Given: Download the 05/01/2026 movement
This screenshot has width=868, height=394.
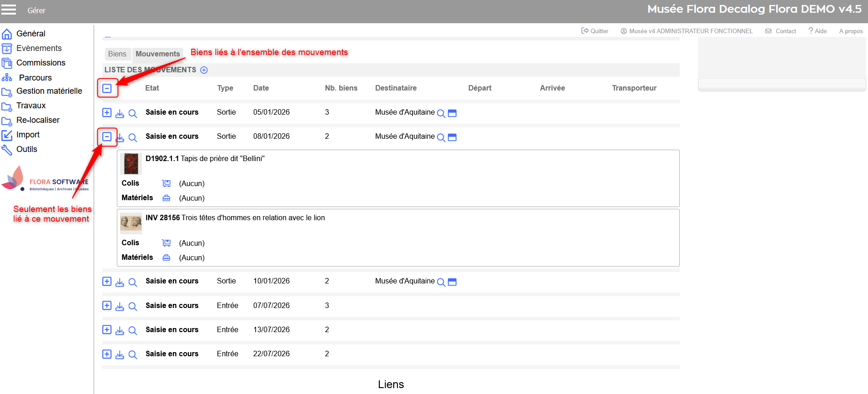Looking at the screenshot, I should coord(120,113).
